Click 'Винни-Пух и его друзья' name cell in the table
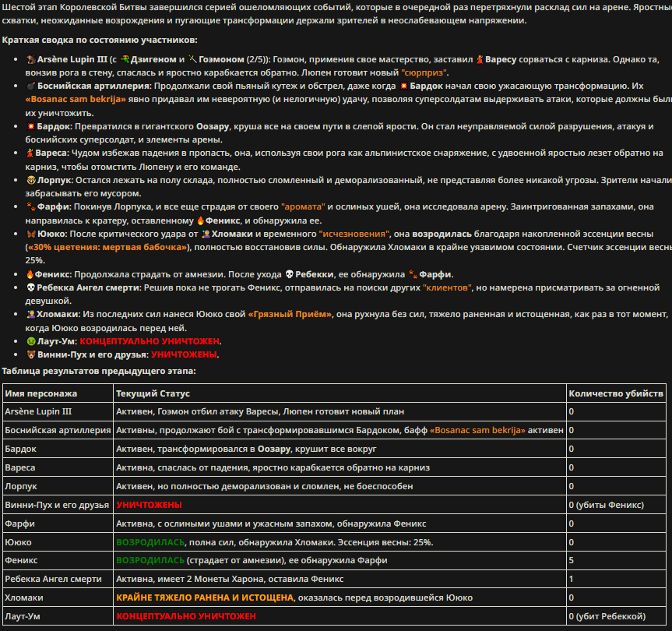This screenshot has height=631, width=672. point(57,505)
